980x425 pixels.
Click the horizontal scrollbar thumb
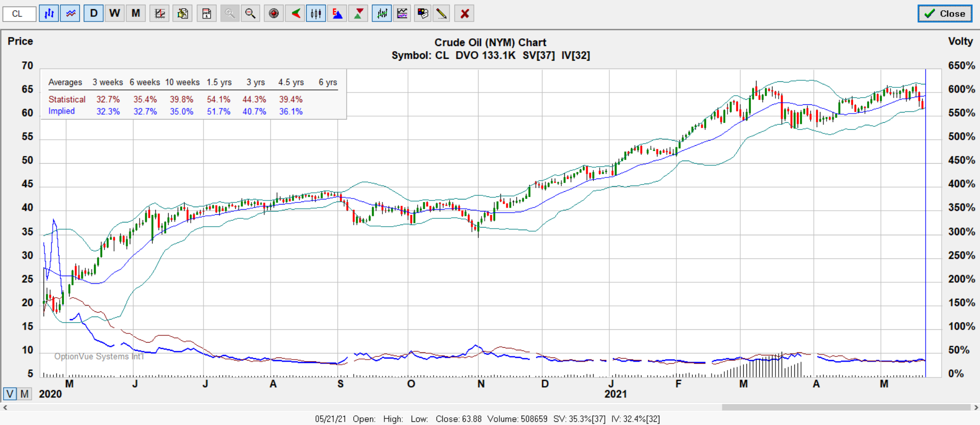[846, 408]
